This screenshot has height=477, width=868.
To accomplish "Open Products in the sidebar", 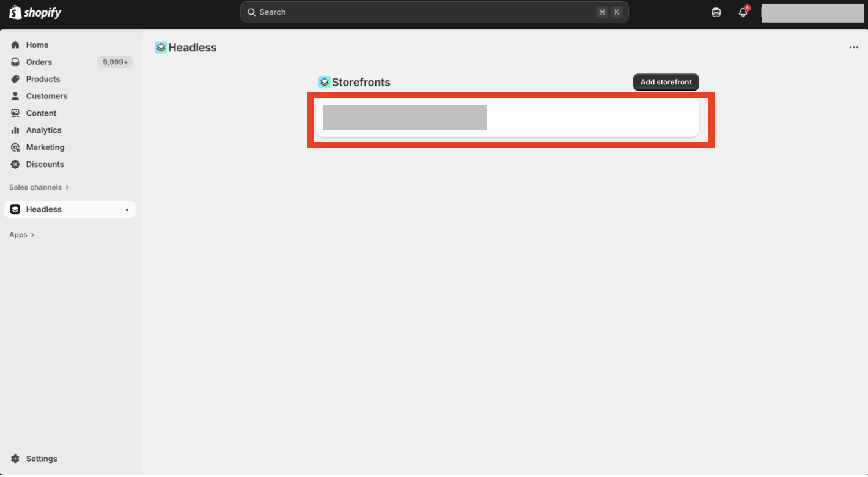I will tap(70, 79).
